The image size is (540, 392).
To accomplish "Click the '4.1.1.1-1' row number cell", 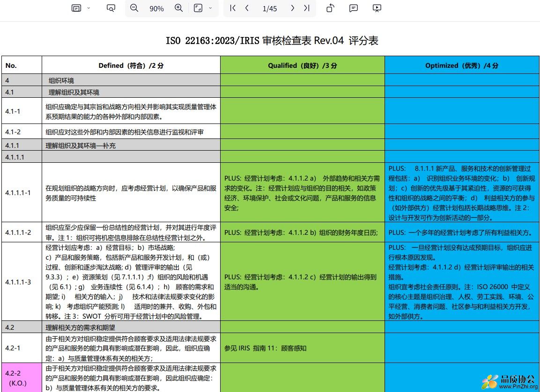I will pyautogui.click(x=22, y=192).
